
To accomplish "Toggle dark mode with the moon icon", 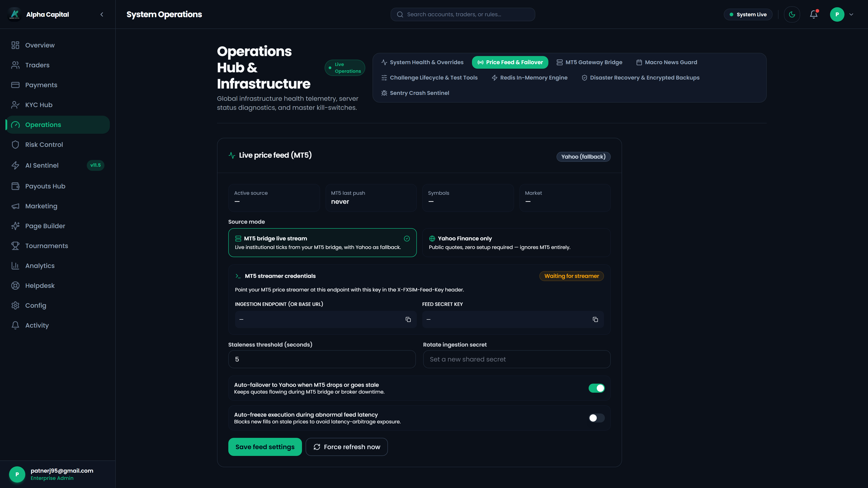I will point(792,14).
